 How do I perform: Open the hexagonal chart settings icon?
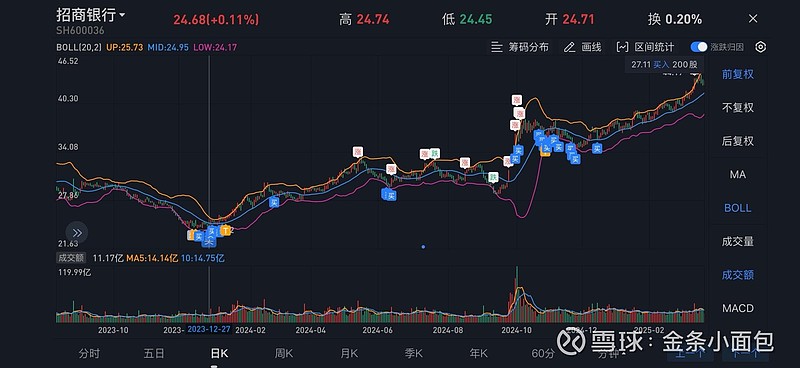(760, 47)
